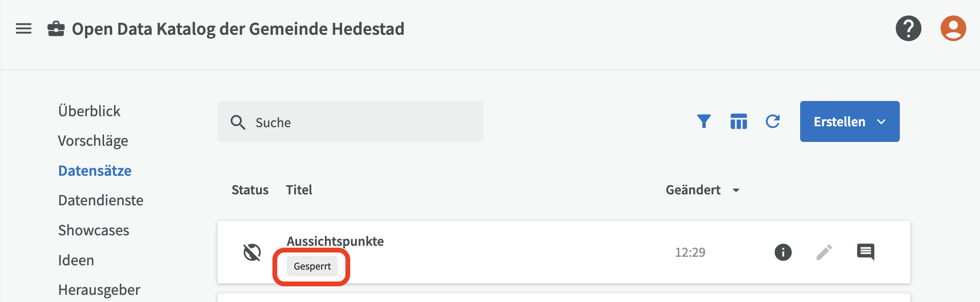Open comments for the Aussichtspunkte dataset
Screen dimensions: 980x302
[x=865, y=252]
